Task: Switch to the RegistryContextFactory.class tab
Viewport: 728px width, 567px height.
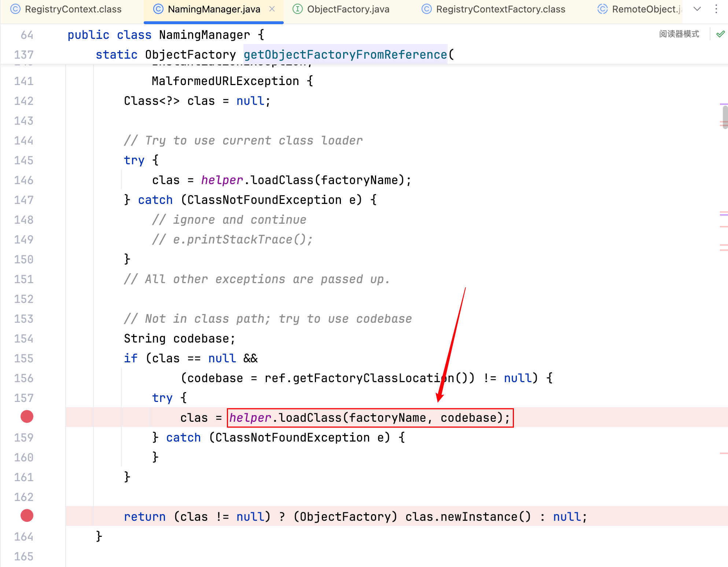Action: pyautogui.click(x=500, y=9)
